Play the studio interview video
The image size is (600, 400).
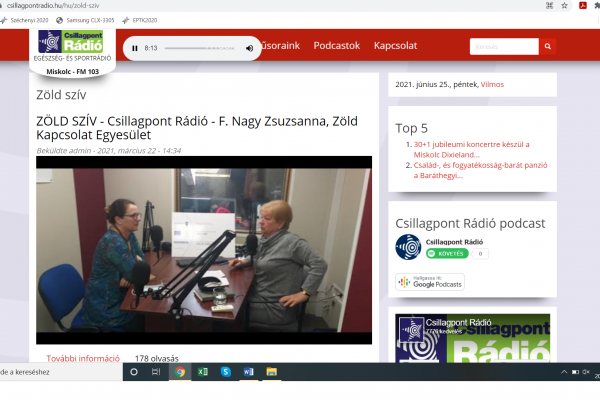(x=204, y=250)
